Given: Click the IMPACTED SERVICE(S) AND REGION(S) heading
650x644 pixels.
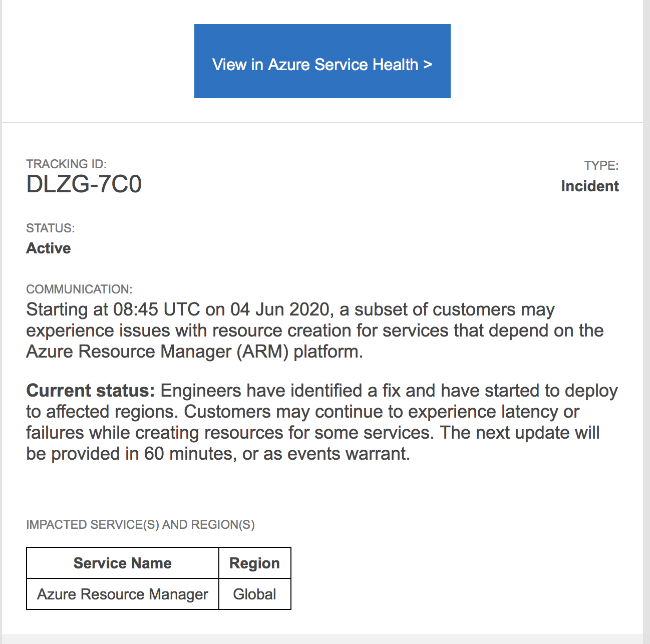Looking at the screenshot, I should (x=141, y=525).
